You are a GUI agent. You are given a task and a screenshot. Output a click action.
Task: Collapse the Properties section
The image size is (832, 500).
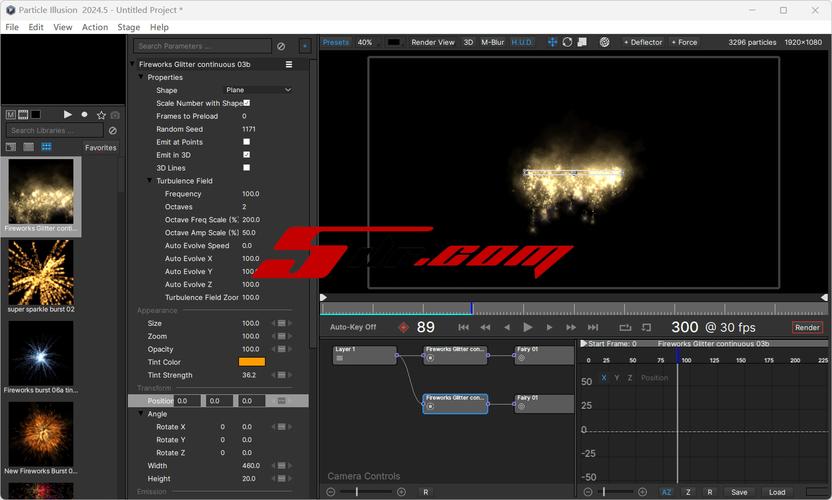[141, 77]
